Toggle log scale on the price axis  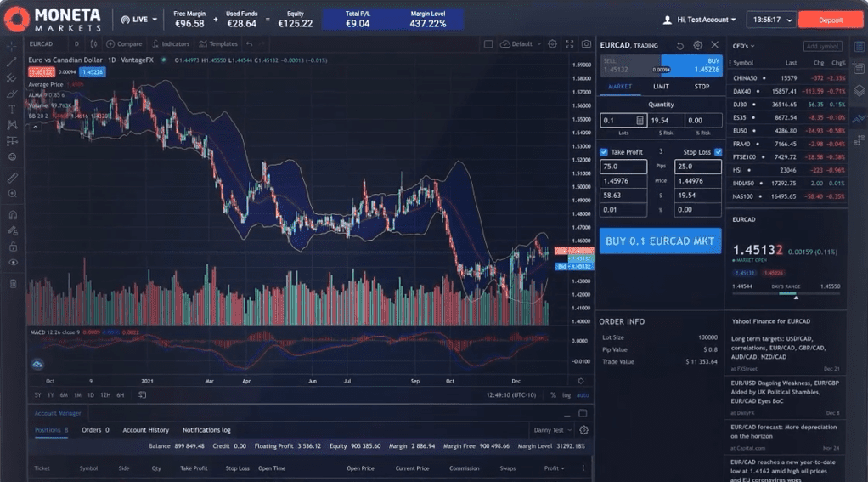[x=566, y=395]
